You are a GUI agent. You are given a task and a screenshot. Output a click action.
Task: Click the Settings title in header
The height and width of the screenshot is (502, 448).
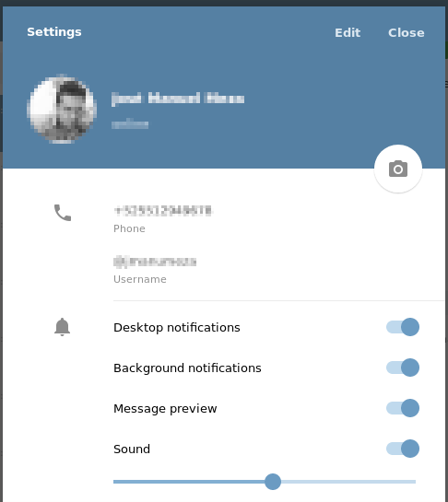54,32
